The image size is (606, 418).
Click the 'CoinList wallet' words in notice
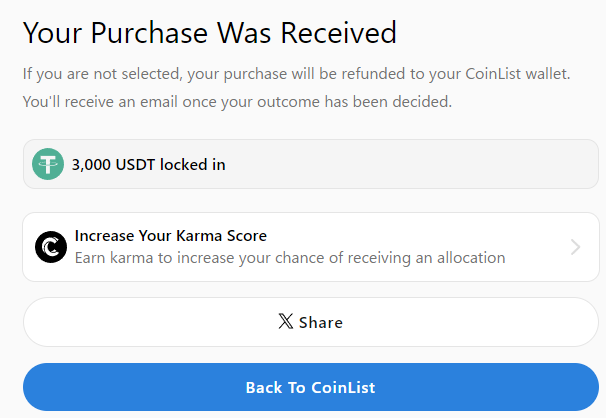(x=517, y=74)
